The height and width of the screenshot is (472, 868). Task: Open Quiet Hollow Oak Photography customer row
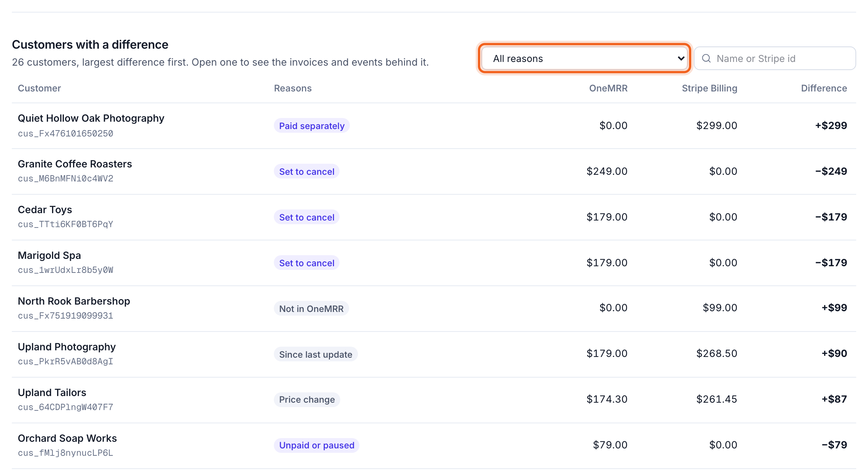tap(434, 126)
